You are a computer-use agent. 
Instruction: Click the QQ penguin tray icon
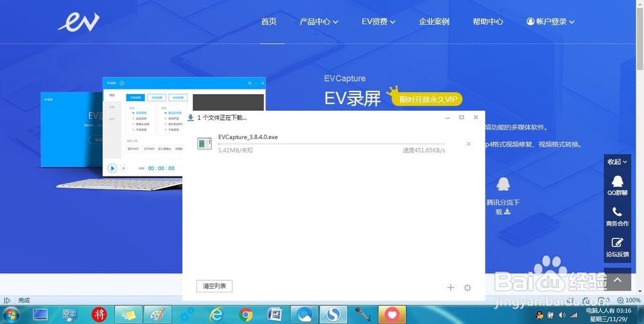(x=540, y=316)
